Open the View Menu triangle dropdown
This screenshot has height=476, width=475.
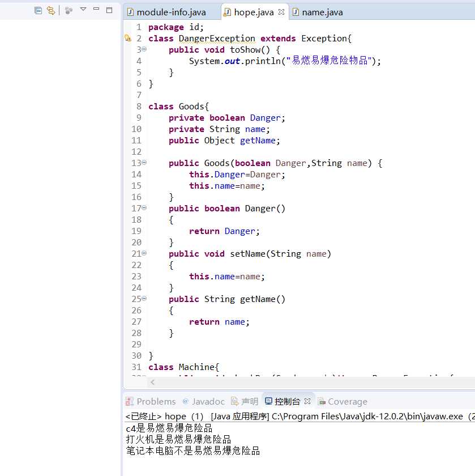click(83, 10)
